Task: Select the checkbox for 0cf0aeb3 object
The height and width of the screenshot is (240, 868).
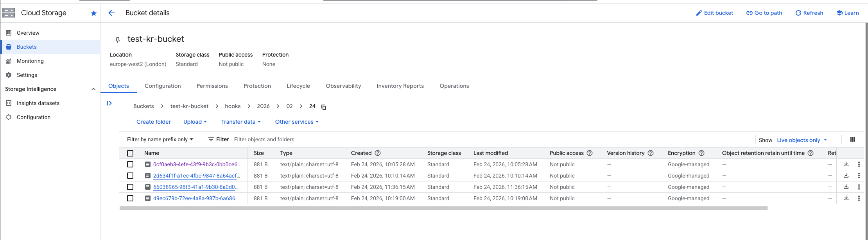Action: [130, 164]
